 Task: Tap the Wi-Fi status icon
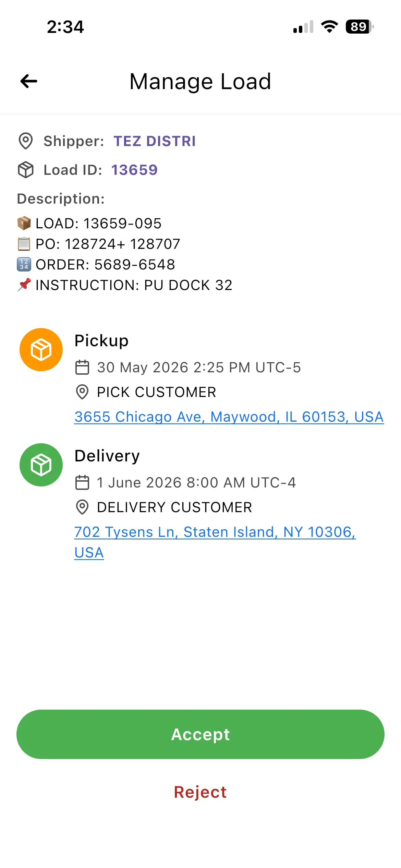329,27
